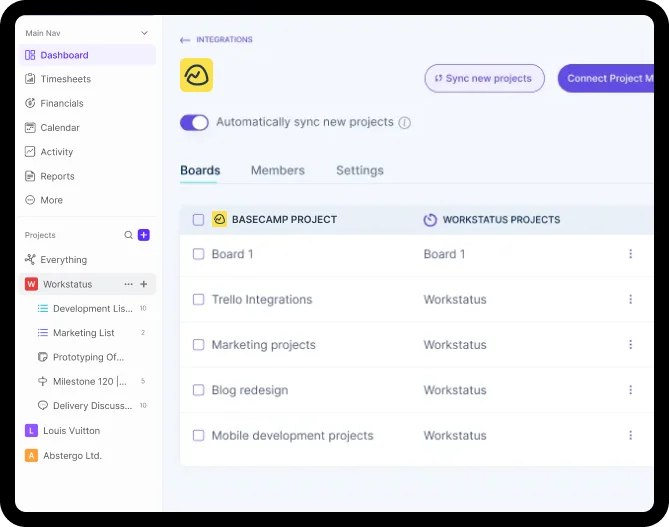Viewport: 669px width, 527px height.
Task: Switch to the Settings tab
Action: [360, 170]
